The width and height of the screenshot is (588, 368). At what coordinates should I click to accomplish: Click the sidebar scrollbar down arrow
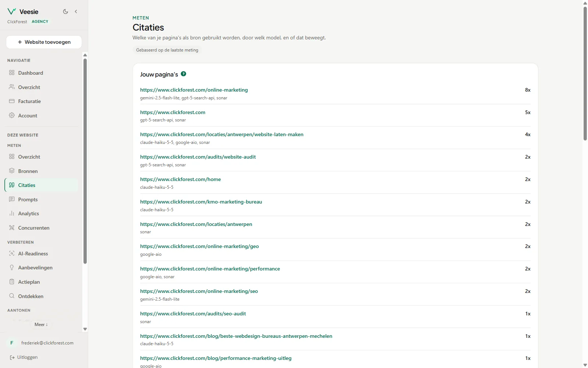click(85, 329)
